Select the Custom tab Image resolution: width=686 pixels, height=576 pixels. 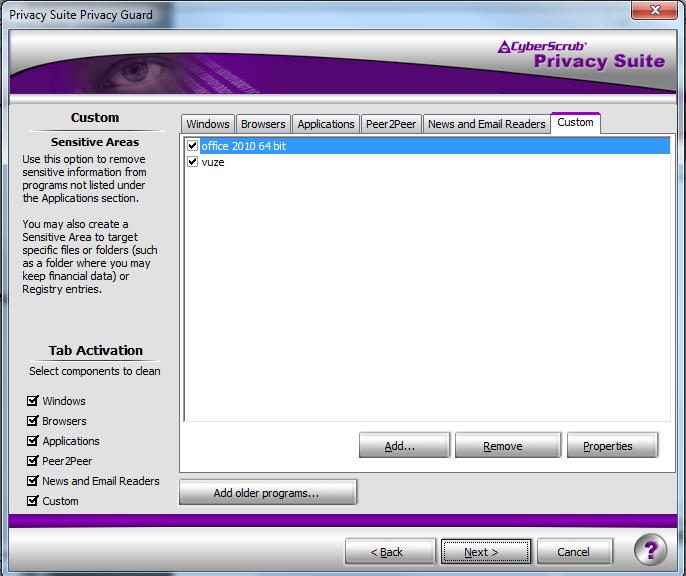(575, 122)
